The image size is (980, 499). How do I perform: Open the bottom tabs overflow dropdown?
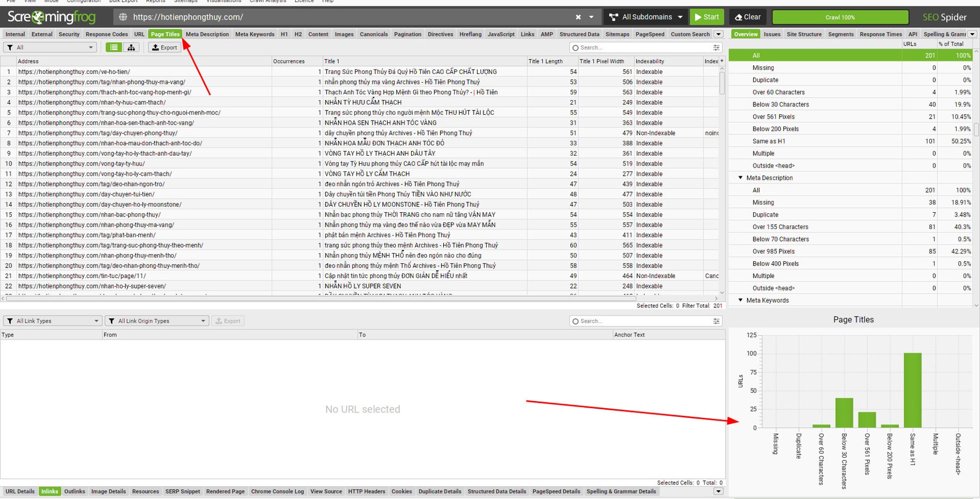coord(718,491)
